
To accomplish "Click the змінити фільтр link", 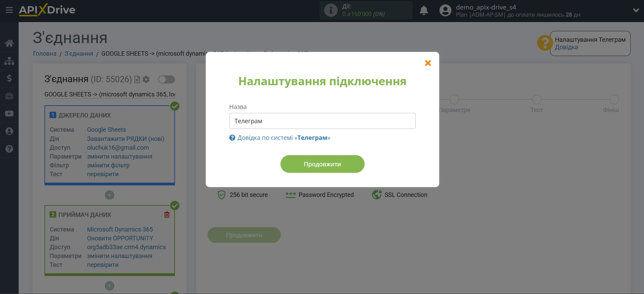I will point(108,165).
